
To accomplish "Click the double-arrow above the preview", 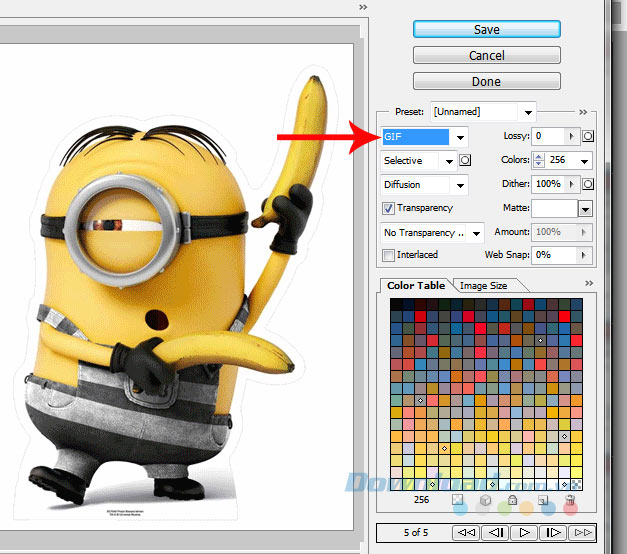I will (x=363, y=7).
